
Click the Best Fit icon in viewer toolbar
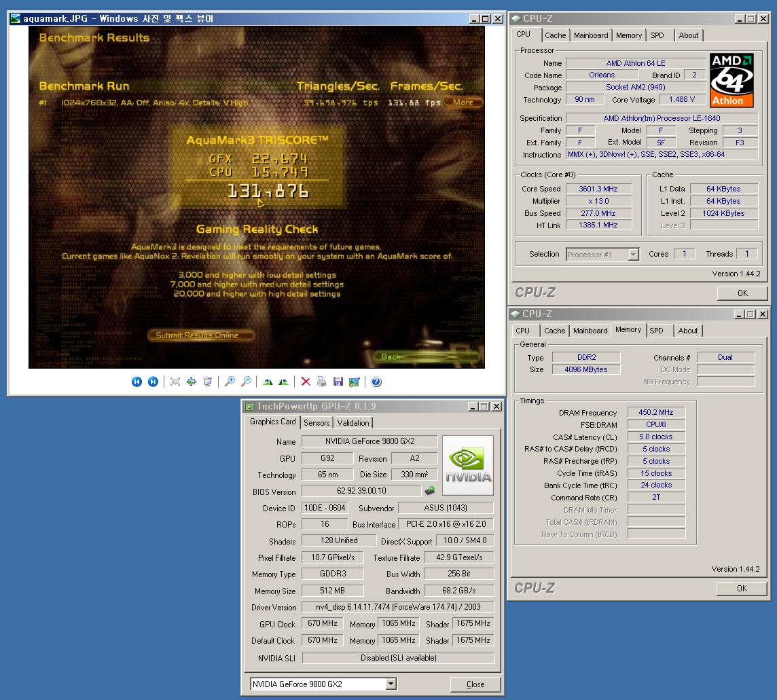click(175, 382)
